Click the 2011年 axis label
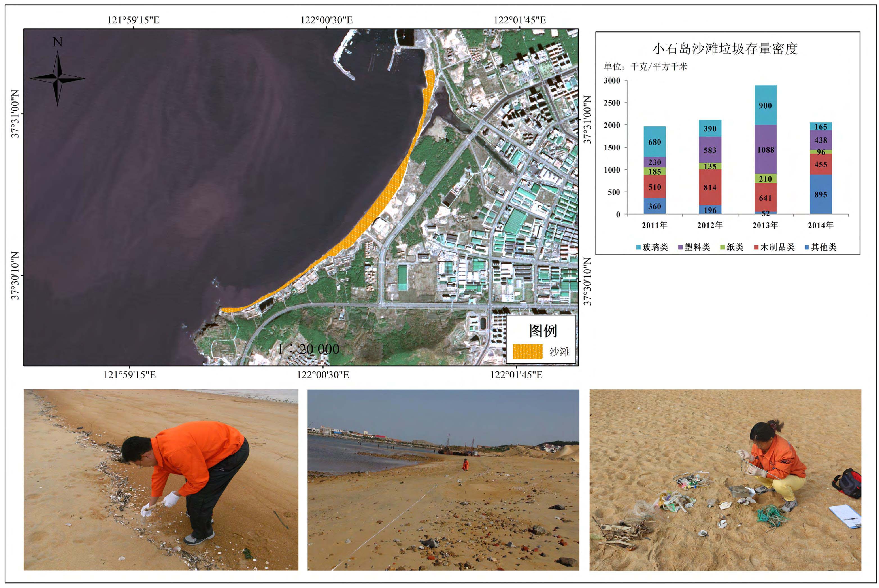879x588 pixels. coord(655,225)
